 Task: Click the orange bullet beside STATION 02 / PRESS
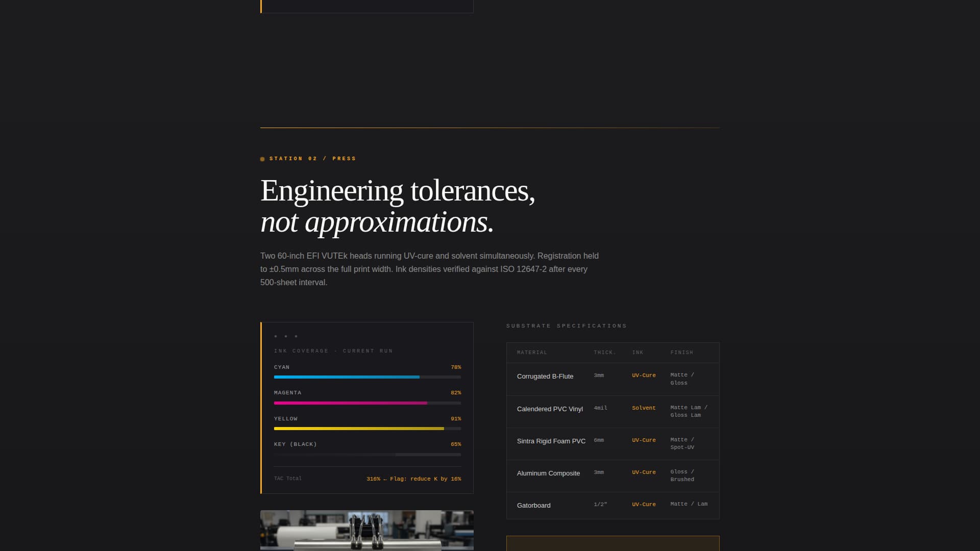(262, 159)
